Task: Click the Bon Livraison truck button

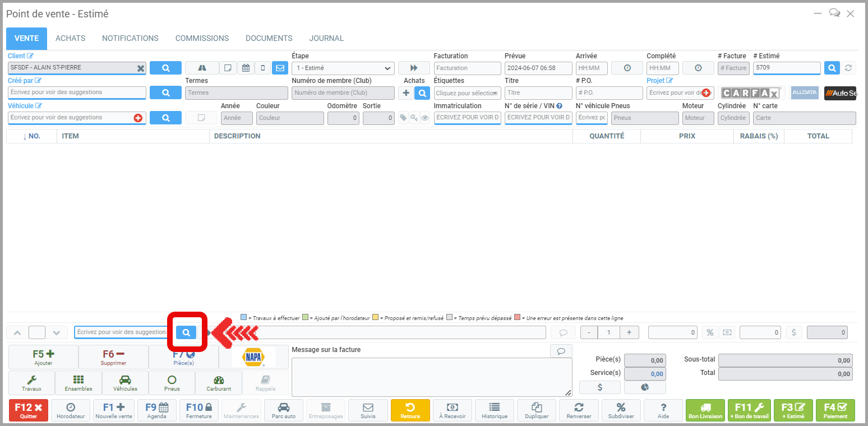Action: tap(705, 410)
